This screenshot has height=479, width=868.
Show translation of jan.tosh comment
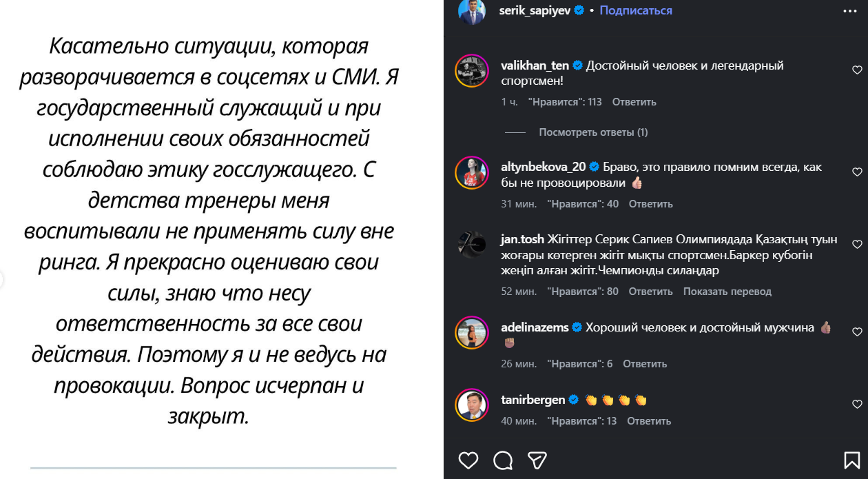pyautogui.click(x=727, y=292)
